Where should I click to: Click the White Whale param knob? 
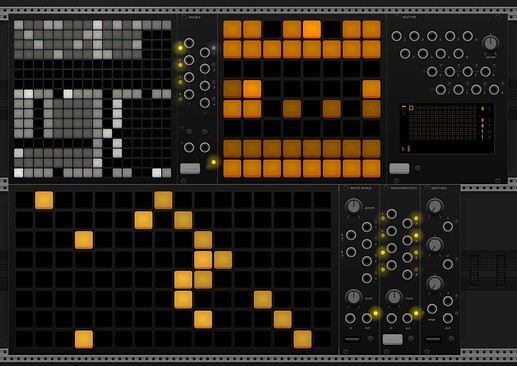(353, 206)
